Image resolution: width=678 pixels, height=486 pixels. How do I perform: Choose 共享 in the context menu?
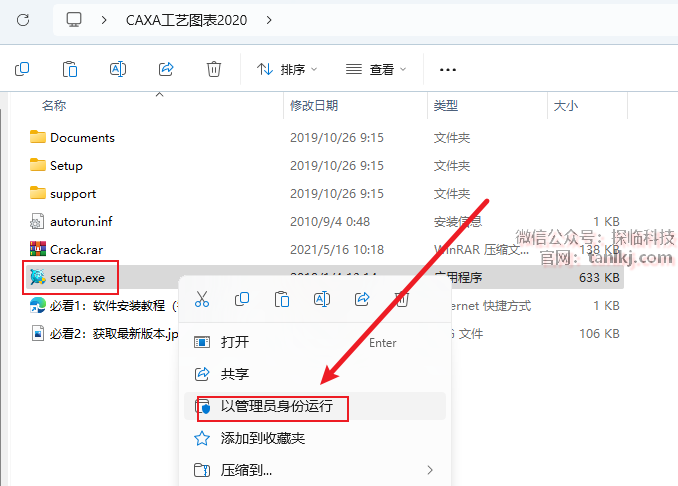click(x=315, y=374)
